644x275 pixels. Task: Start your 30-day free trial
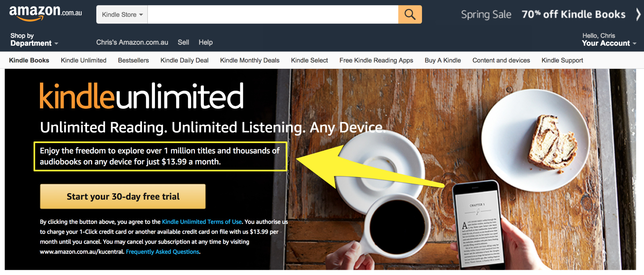123,197
